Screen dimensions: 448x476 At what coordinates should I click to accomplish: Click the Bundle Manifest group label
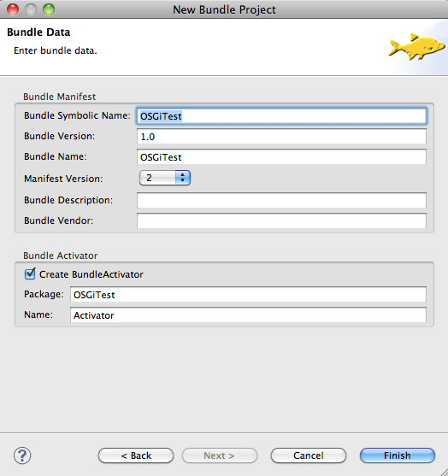tap(60, 97)
